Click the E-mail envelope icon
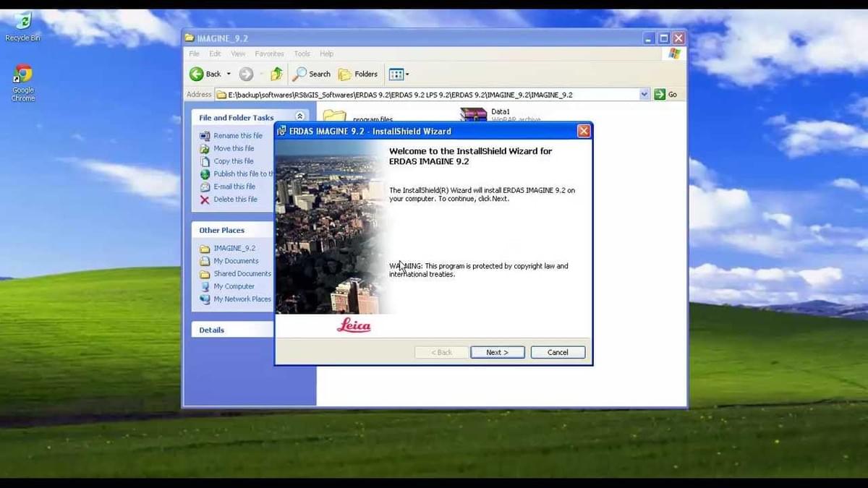The image size is (868, 488). 205,187
